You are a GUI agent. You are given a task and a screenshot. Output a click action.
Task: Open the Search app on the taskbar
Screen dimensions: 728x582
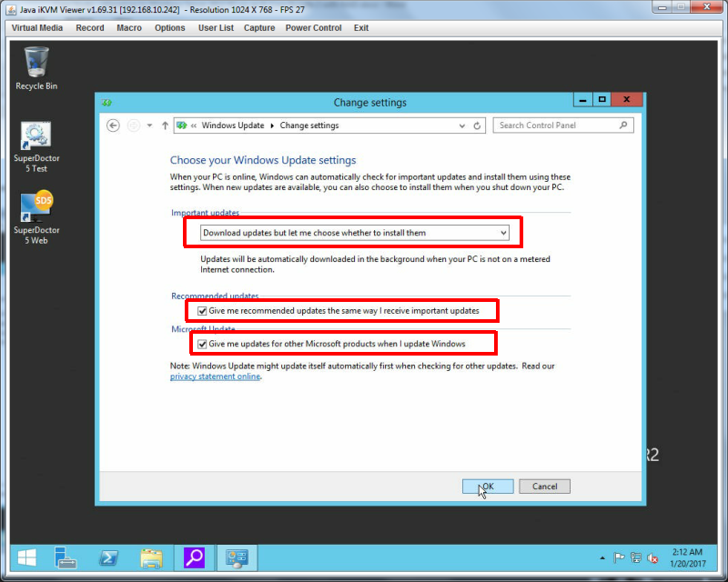(194, 557)
